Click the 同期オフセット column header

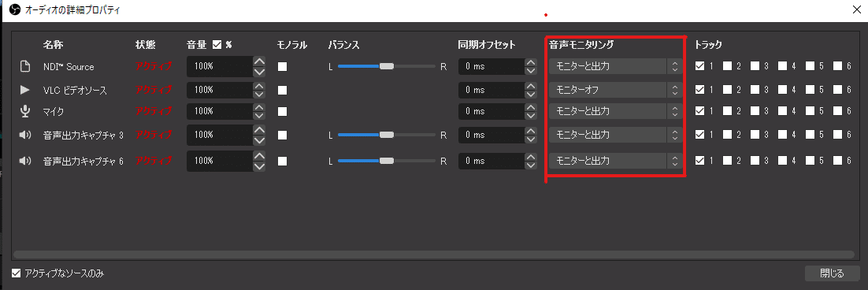click(x=487, y=44)
